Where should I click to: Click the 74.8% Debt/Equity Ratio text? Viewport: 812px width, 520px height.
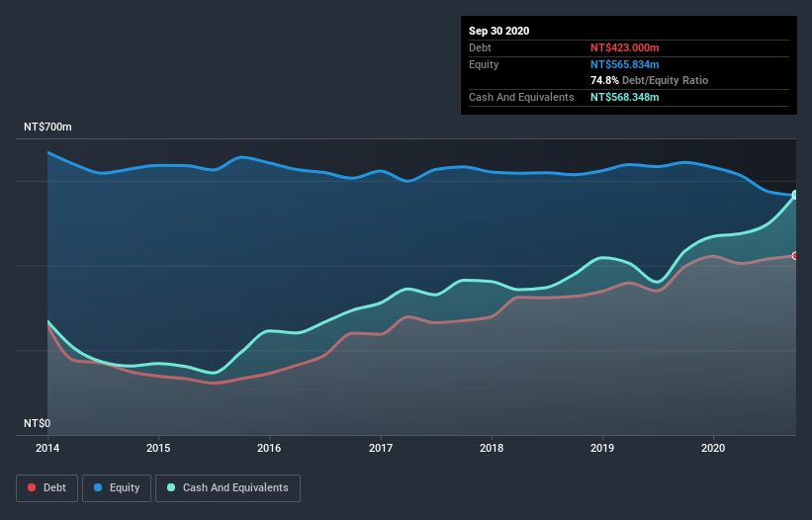(x=650, y=80)
